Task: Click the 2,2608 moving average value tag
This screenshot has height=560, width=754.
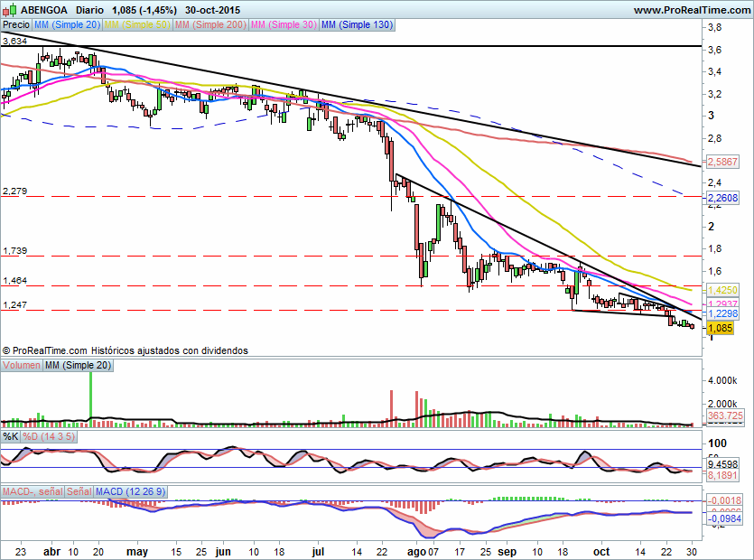Action: pos(722,198)
